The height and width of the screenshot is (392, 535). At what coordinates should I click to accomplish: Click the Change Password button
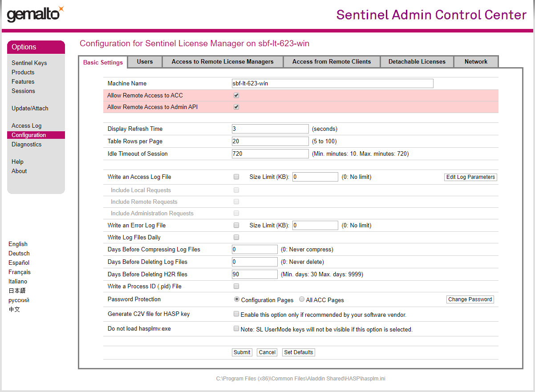point(470,299)
